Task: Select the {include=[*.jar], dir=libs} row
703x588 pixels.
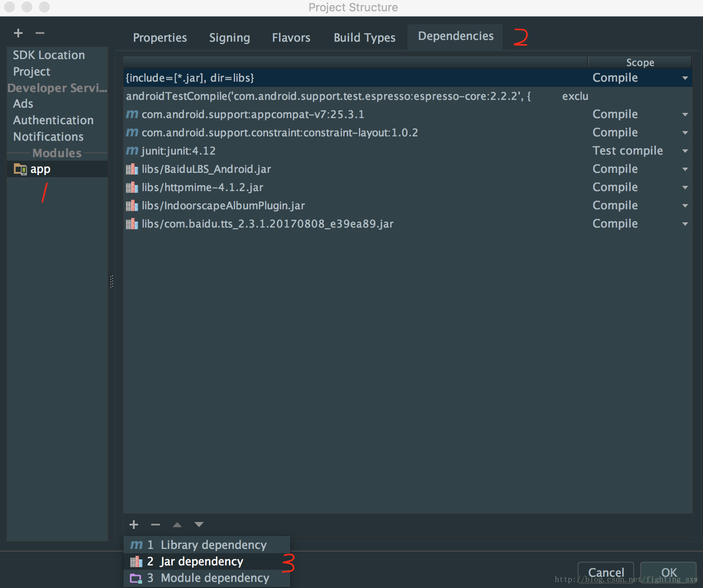Action: [x=408, y=78]
